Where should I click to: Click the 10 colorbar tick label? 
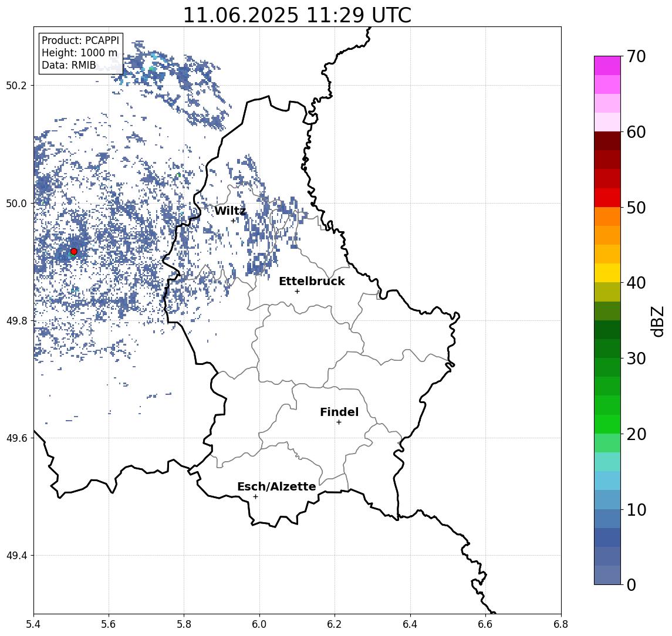coord(636,510)
